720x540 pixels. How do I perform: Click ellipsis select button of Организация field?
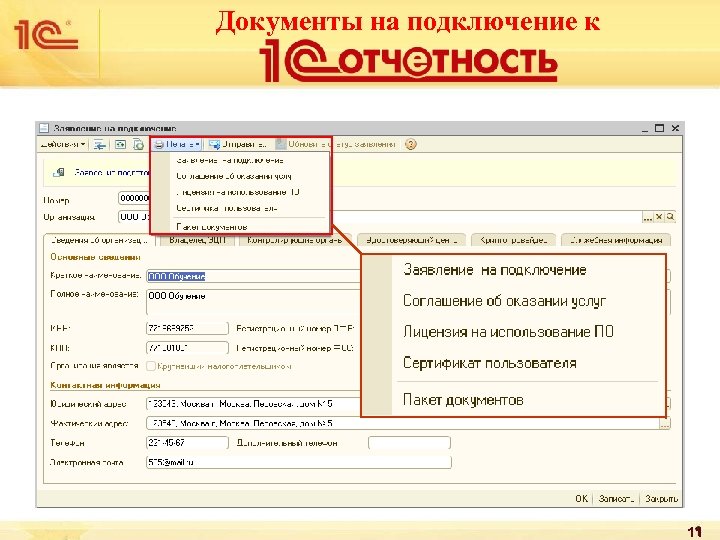(647, 217)
